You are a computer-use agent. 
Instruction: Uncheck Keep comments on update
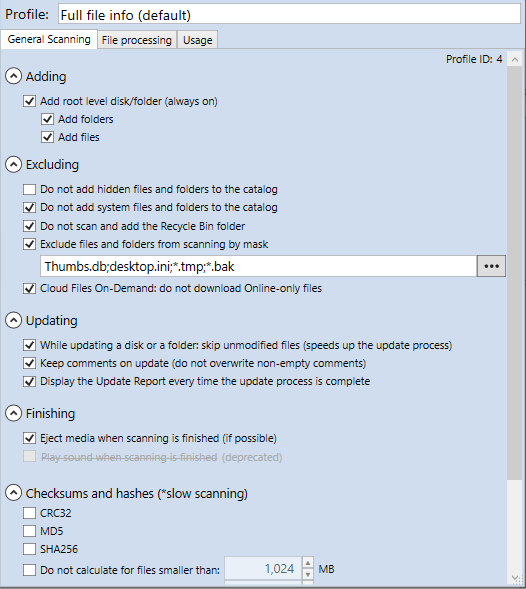[29, 363]
